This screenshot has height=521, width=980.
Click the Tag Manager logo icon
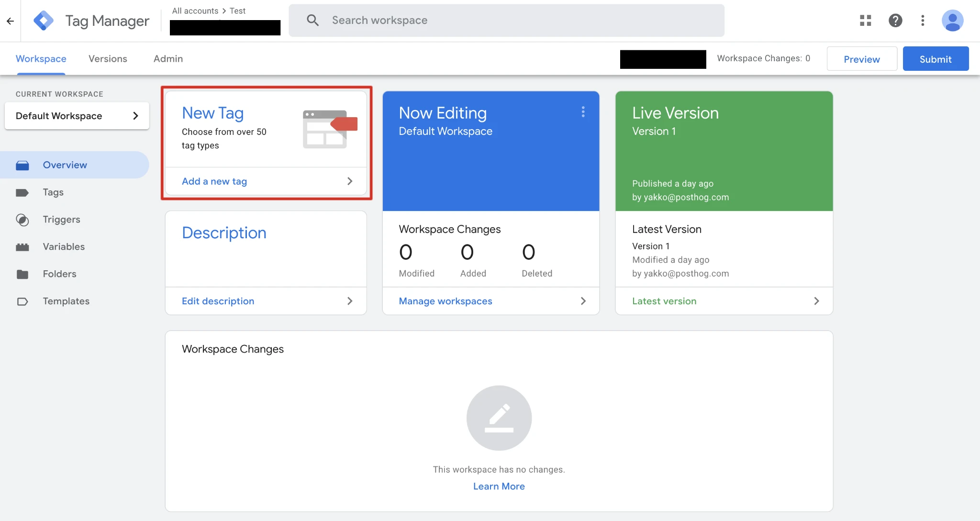coord(44,21)
